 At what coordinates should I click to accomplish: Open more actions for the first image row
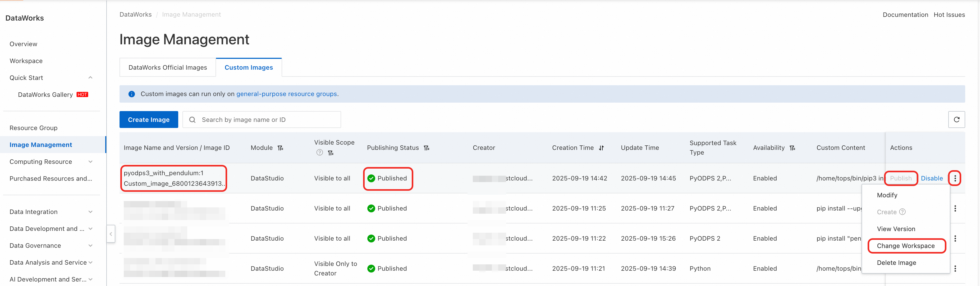[x=955, y=178]
